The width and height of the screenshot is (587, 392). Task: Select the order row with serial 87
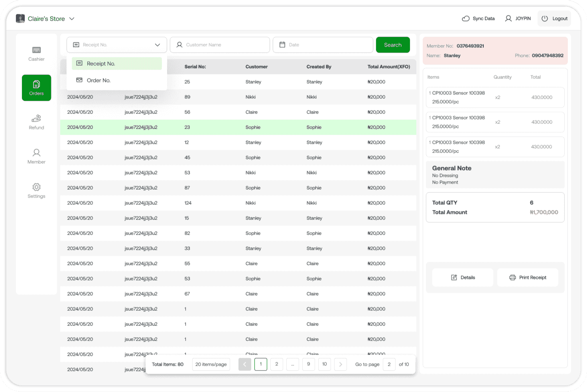coord(238,188)
